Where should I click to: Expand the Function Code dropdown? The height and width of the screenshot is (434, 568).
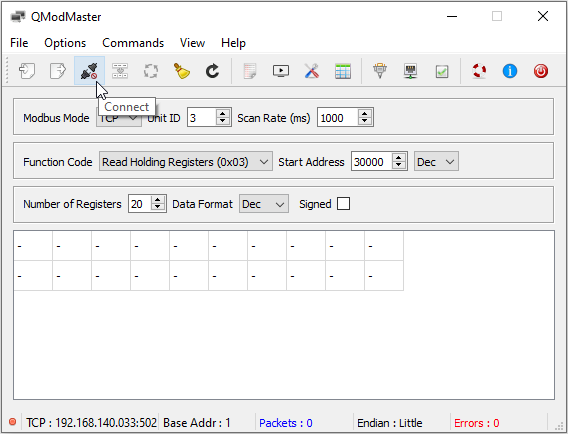(185, 162)
